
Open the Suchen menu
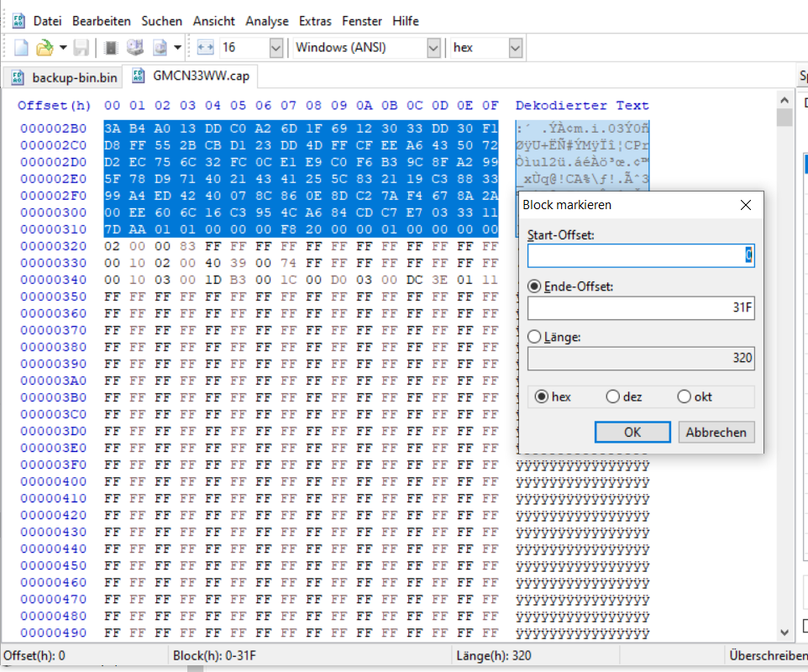tap(162, 21)
